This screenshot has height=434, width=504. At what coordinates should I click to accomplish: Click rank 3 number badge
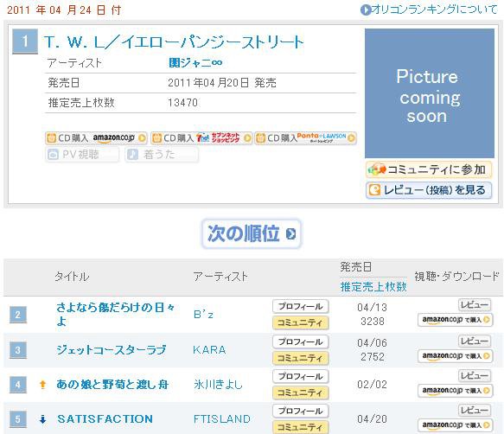pos(18,350)
